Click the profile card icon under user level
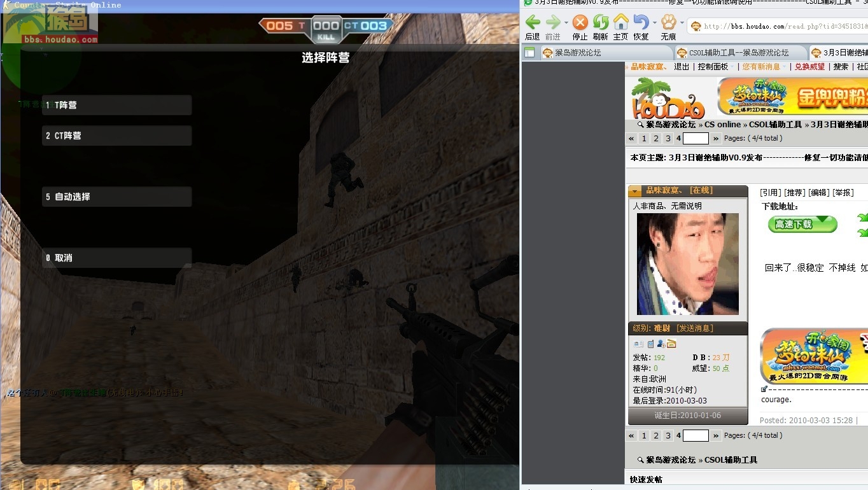The height and width of the screenshot is (490, 868). pos(638,344)
